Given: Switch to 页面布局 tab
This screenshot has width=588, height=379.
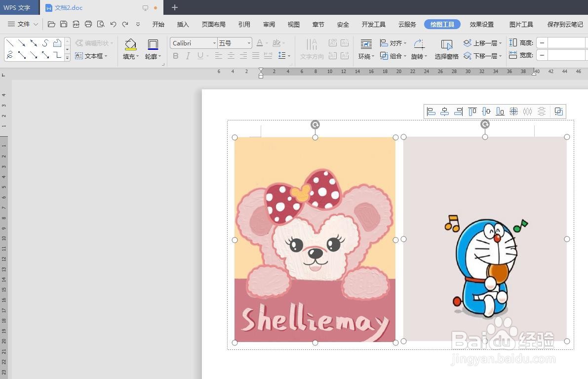Looking at the screenshot, I should point(214,24).
